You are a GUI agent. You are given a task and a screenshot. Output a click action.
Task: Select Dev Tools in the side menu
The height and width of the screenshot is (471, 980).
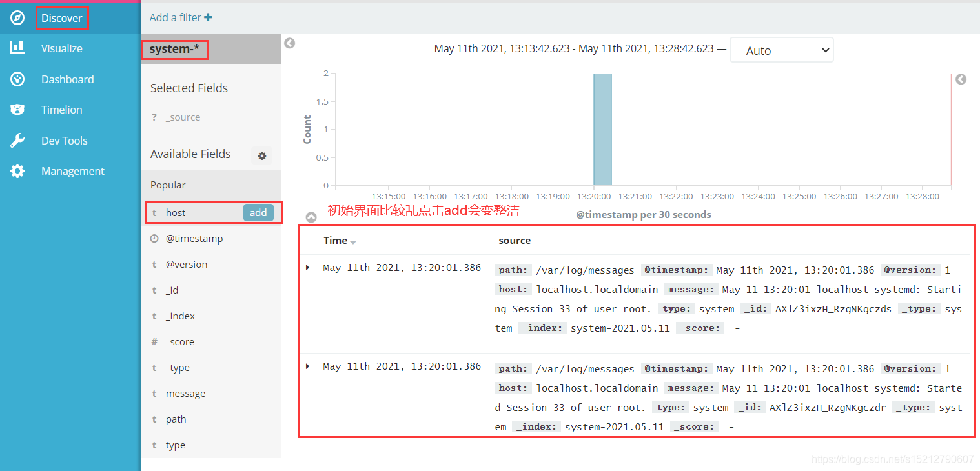(x=65, y=141)
